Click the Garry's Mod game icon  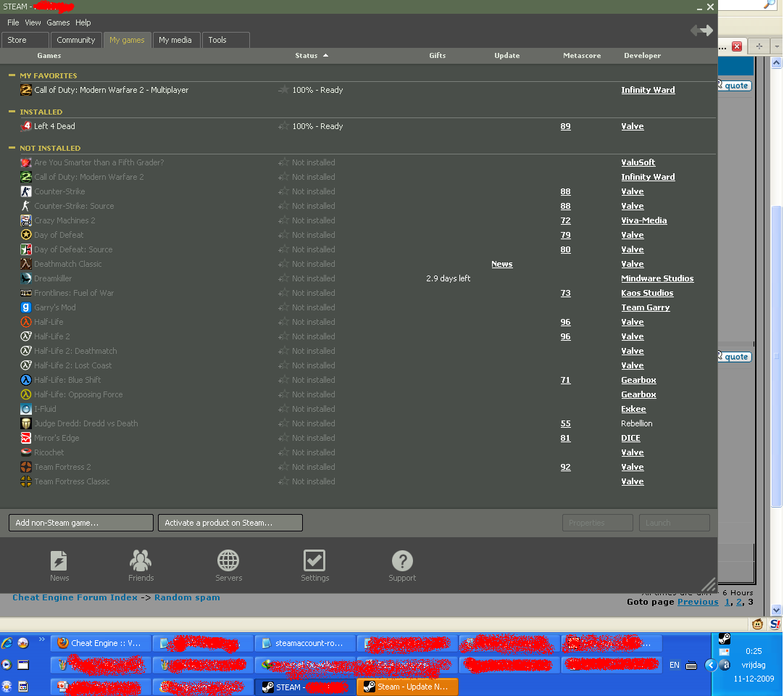pos(26,307)
